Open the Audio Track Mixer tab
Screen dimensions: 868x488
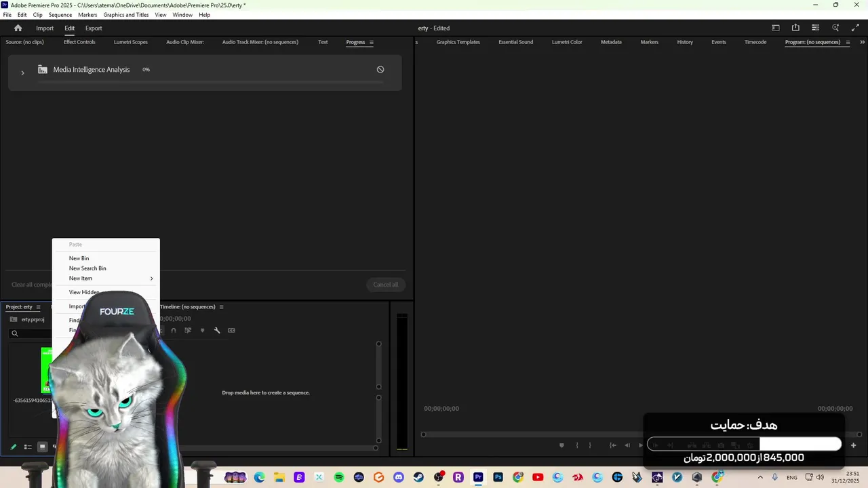point(260,42)
